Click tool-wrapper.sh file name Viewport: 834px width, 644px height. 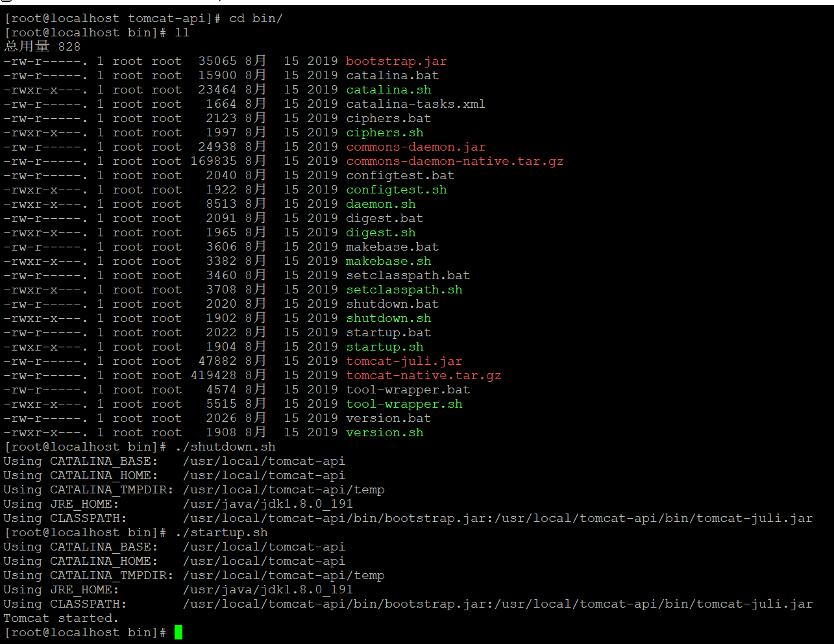pyautogui.click(x=404, y=404)
